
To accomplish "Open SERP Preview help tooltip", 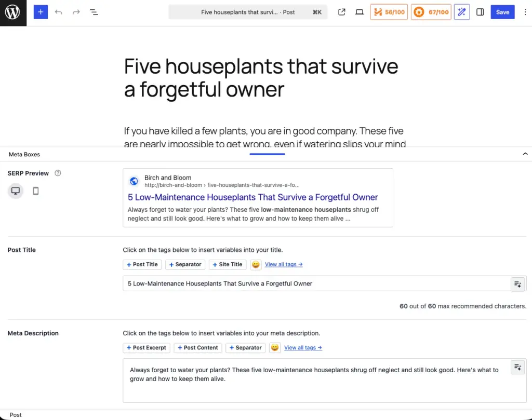I will pyautogui.click(x=58, y=173).
